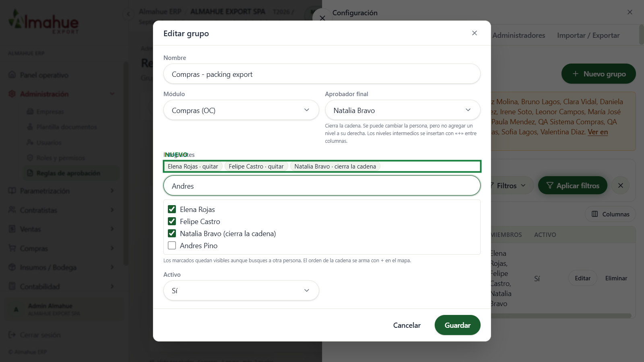Open Compras via its cart icon

(x=12, y=248)
